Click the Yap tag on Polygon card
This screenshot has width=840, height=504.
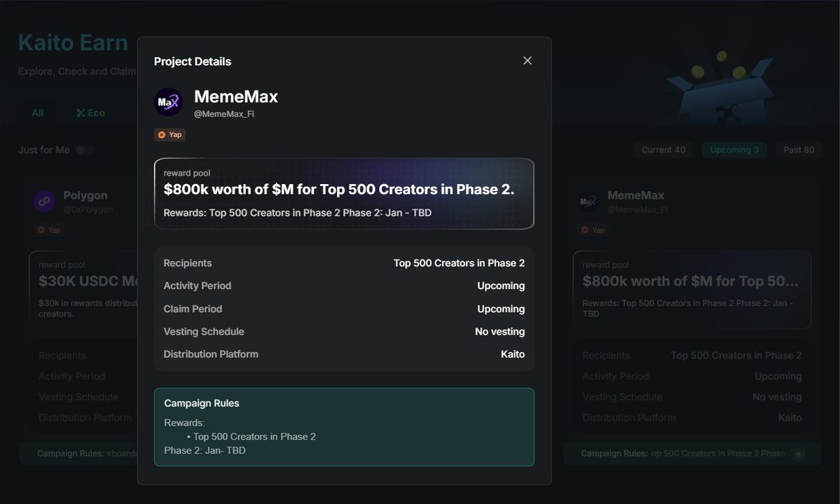[49, 230]
